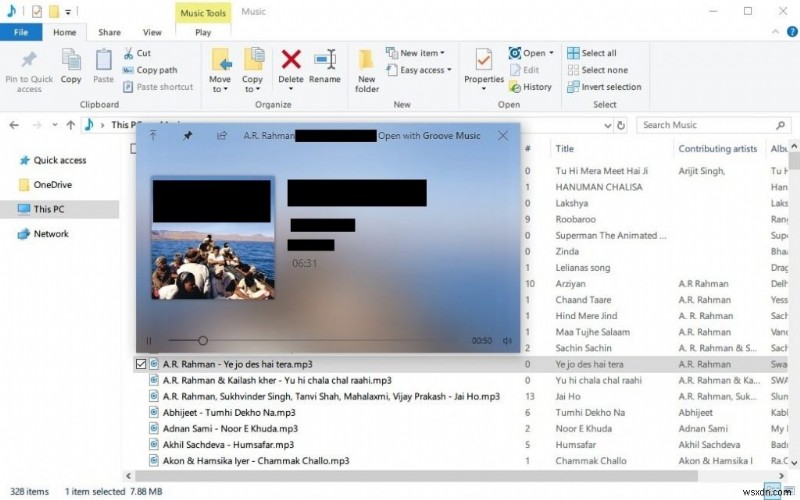Click album art thumbnail in preview
800x500 pixels.
(213, 239)
